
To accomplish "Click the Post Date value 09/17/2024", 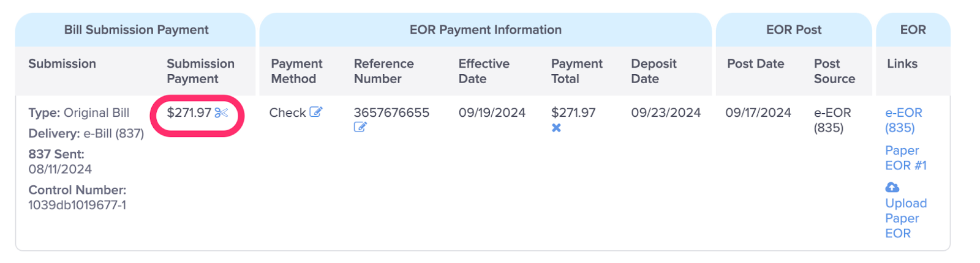I will click(x=758, y=113).
